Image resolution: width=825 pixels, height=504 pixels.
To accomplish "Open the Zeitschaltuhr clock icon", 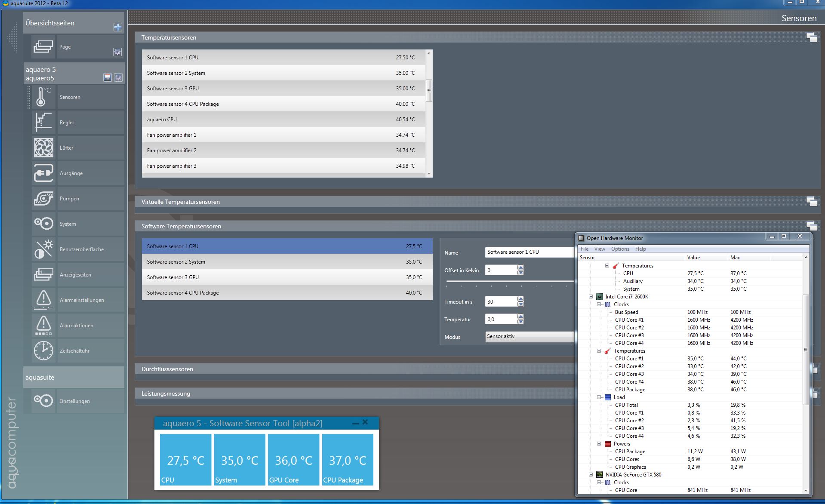I will (43, 351).
